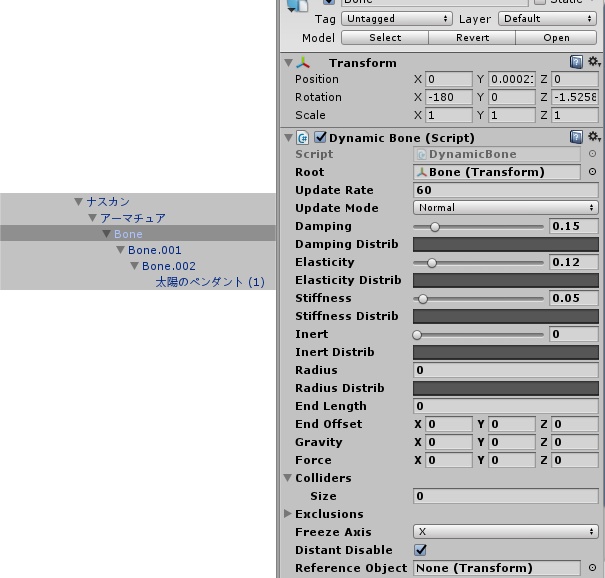Image resolution: width=605 pixels, height=578 pixels.
Task: Select ナスカン in the hierarchy
Action: pyautogui.click(x=108, y=201)
